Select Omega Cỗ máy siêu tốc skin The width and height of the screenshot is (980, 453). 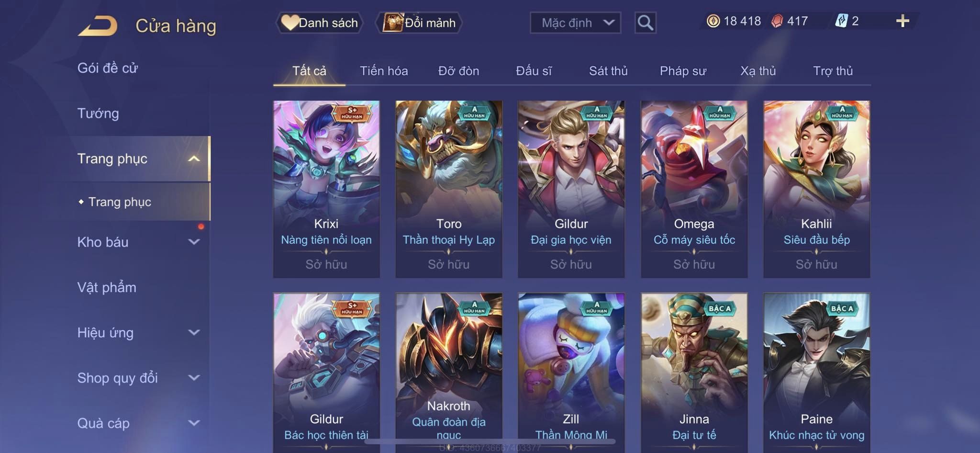[694, 189]
